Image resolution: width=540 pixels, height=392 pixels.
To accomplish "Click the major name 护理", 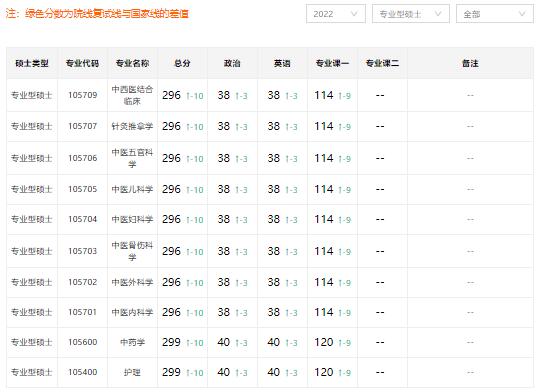I will (132, 372).
